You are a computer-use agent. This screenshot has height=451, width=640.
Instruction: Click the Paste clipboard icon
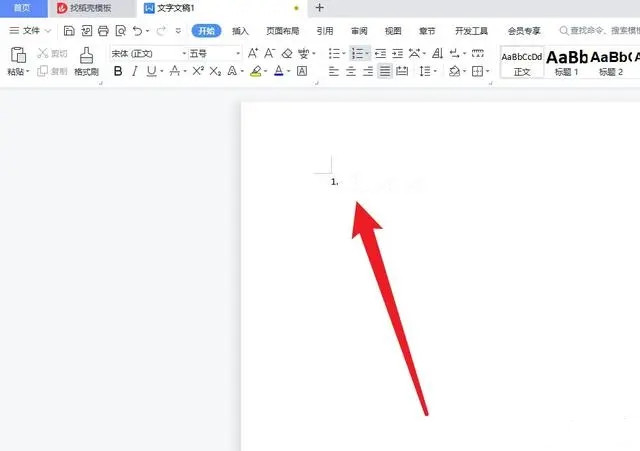point(18,55)
